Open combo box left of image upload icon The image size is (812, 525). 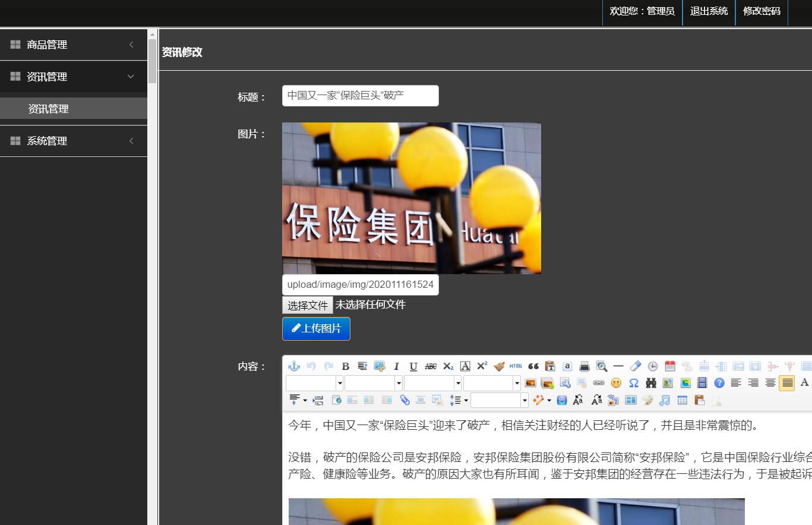[x=492, y=383]
